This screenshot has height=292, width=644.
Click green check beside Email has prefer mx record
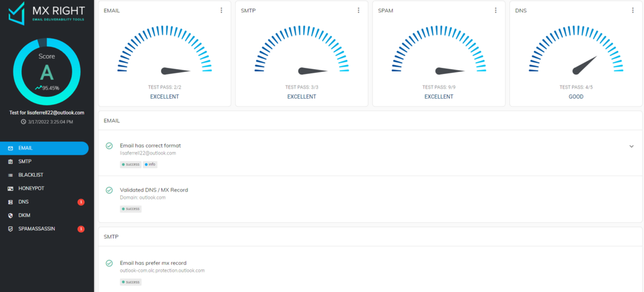tap(109, 263)
